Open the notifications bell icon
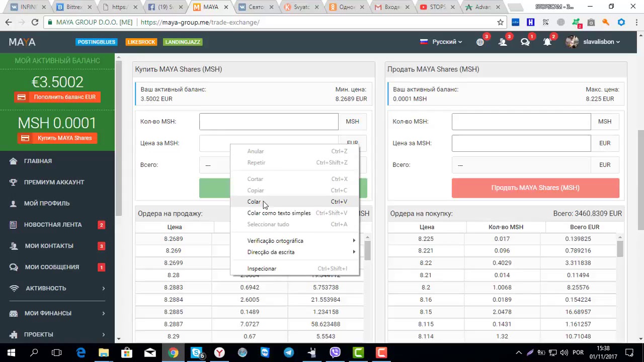 [x=547, y=42]
